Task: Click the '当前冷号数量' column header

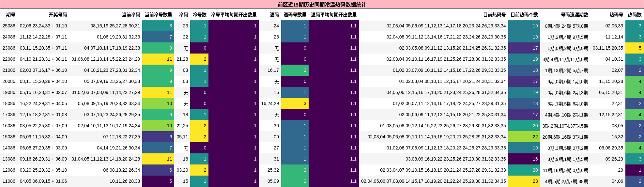Action: point(158,15)
